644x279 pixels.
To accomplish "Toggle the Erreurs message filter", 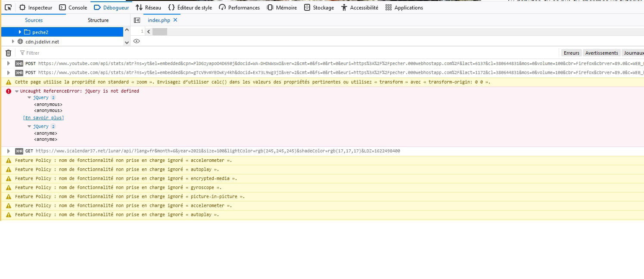I will (x=571, y=53).
